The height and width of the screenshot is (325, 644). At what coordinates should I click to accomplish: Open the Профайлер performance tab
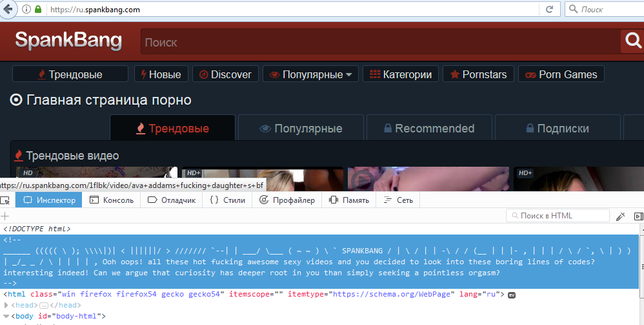click(287, 200)
